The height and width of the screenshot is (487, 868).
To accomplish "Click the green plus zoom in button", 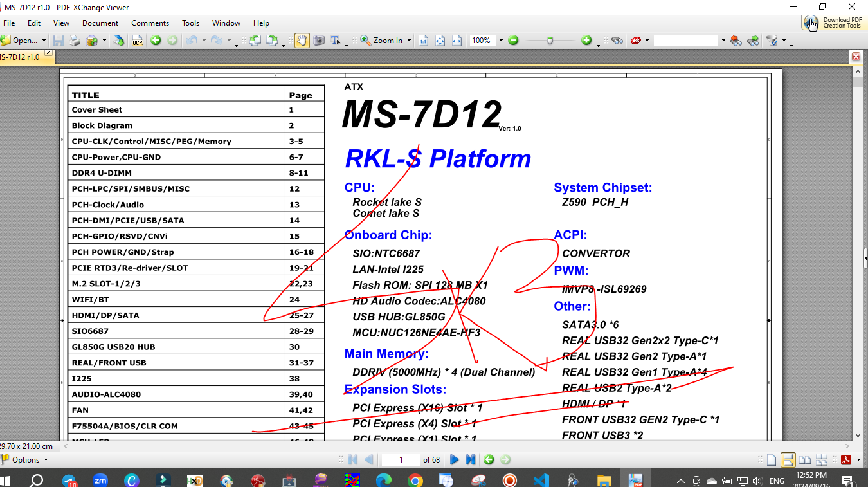I will point(586,41).
